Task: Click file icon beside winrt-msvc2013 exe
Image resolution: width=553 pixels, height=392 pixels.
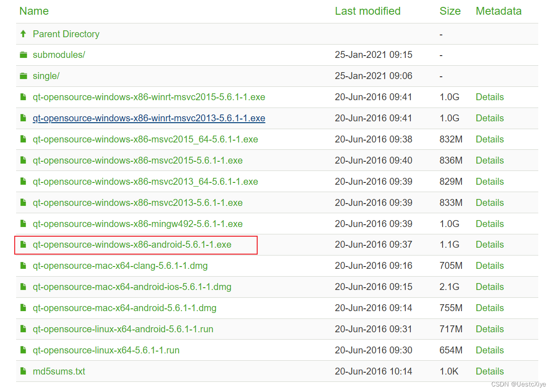Action: [23, 118]
